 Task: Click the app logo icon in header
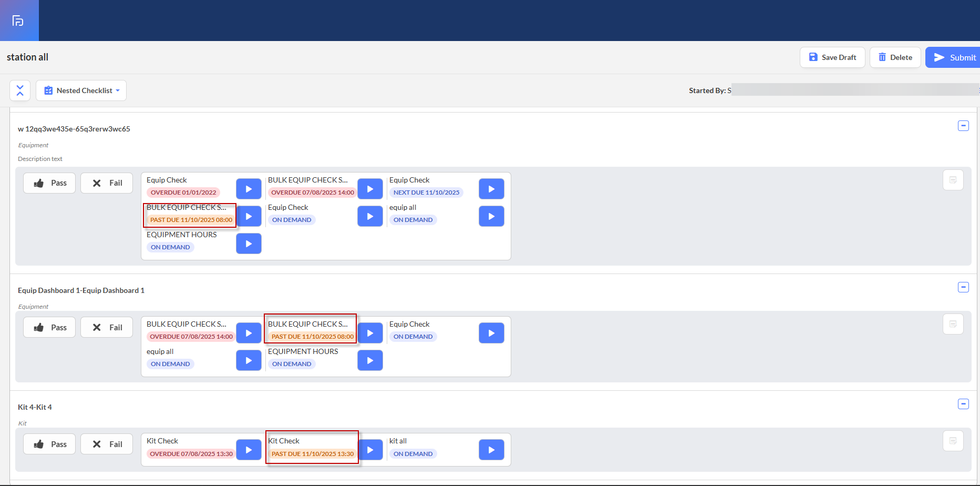click(18, 21)
